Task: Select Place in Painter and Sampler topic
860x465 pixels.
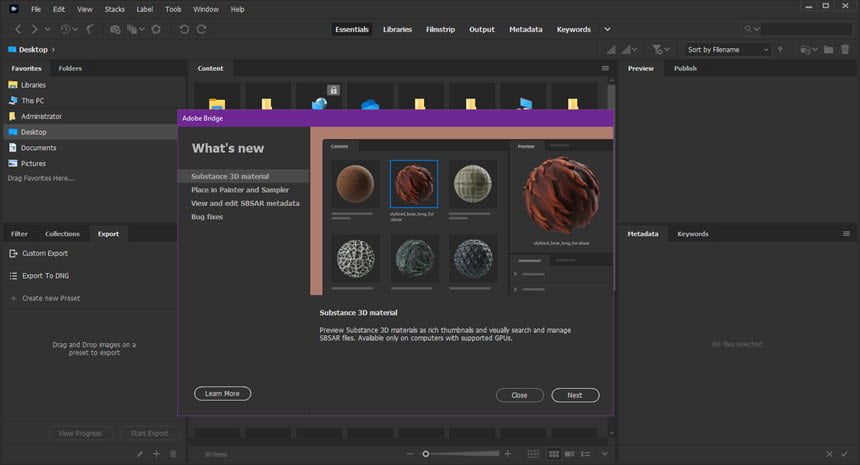Action: tap(240, 190)
